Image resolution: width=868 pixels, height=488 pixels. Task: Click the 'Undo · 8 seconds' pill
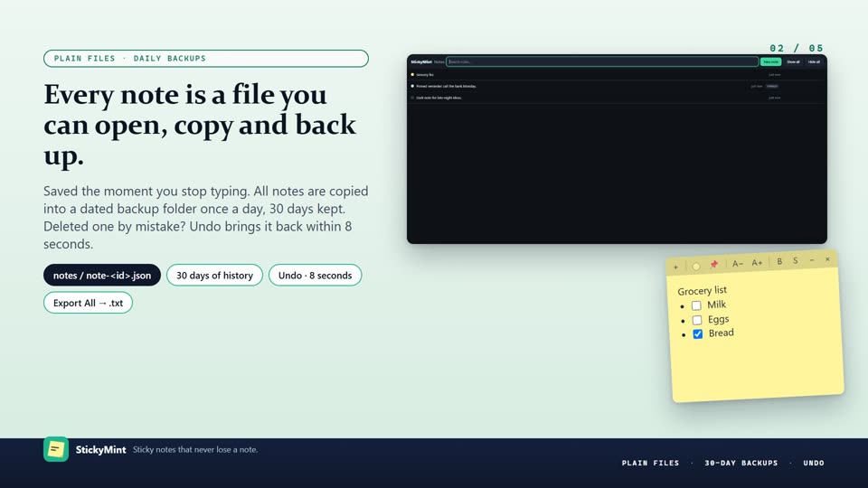[x=315, y=275]
